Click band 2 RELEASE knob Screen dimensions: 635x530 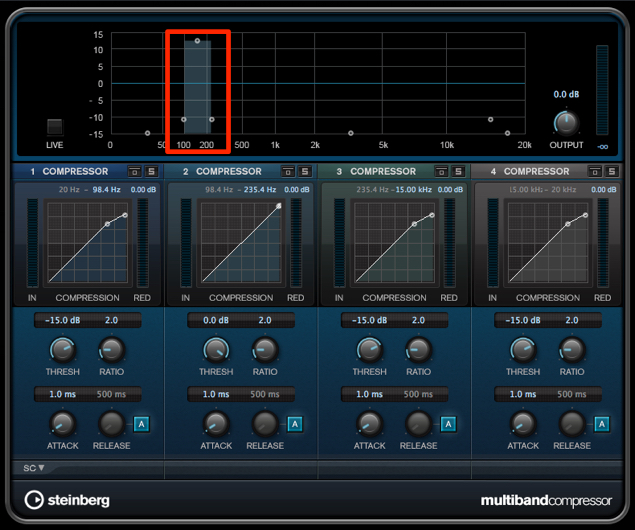pos(265,424)
